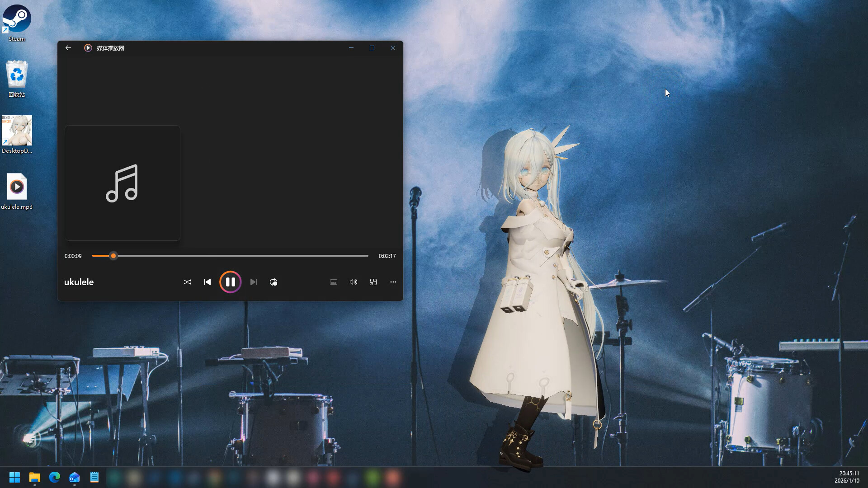Select the ukulele.mp3 file on the desktop
Image resolution: width=868 pixels, height=488 pixels.
coord(17,187)
